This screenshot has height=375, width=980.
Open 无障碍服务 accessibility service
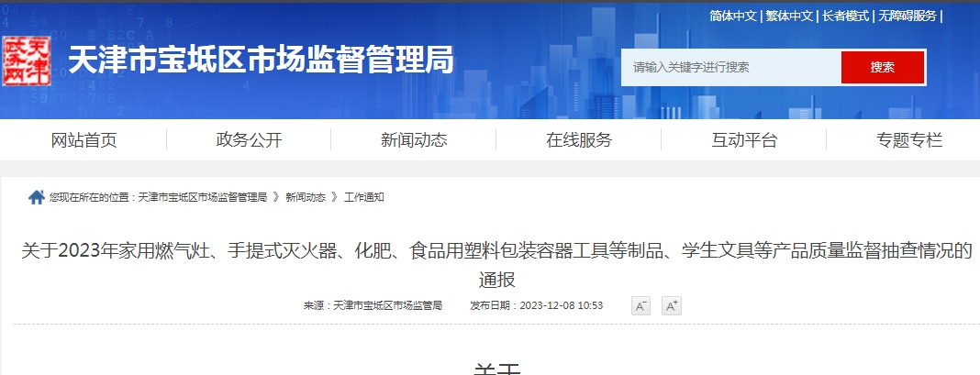(x=908, y=16)
